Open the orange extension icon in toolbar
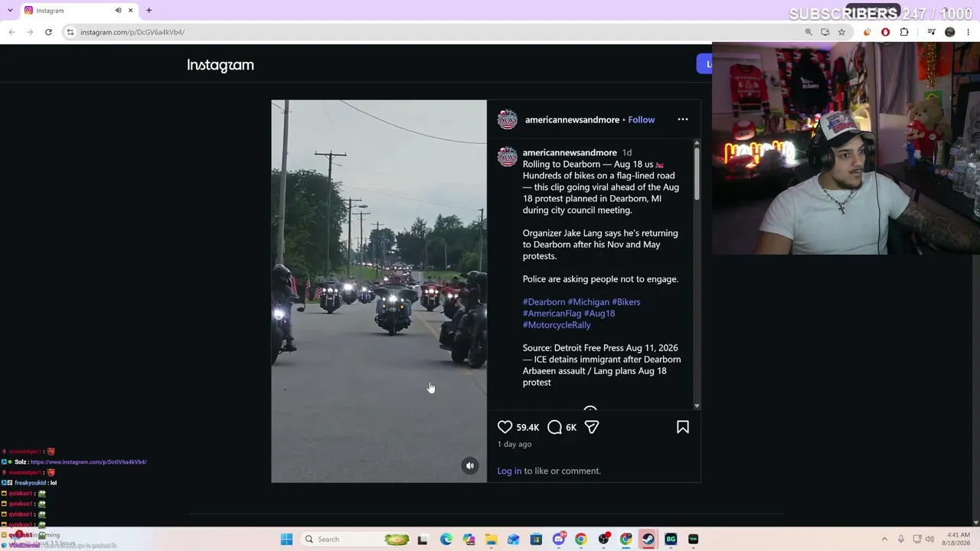Screen dimensions: 980x551 pos(867,32)
